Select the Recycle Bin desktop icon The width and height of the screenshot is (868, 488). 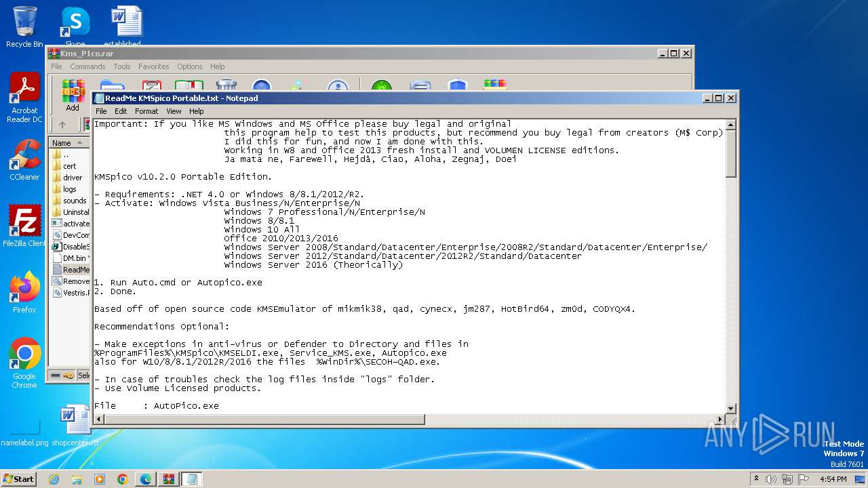point(24,27)
